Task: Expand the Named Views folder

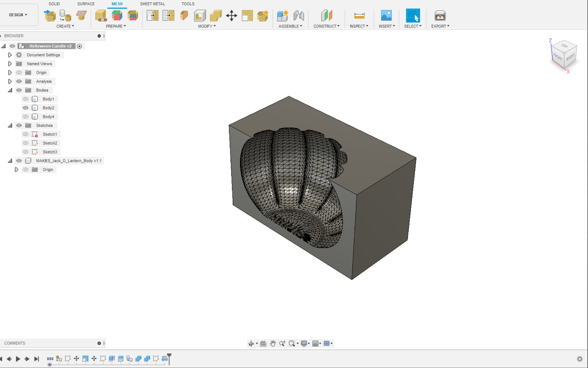Action: tap(10, 64)
